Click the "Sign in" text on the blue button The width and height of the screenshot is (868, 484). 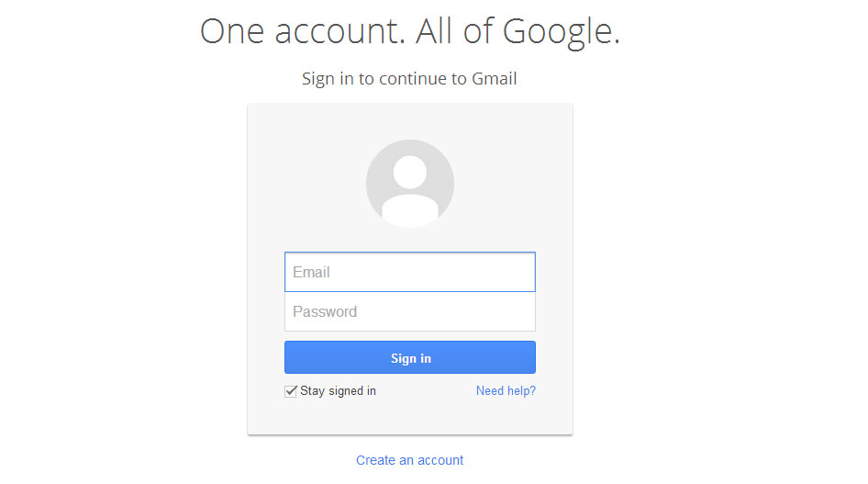[410, 358]
